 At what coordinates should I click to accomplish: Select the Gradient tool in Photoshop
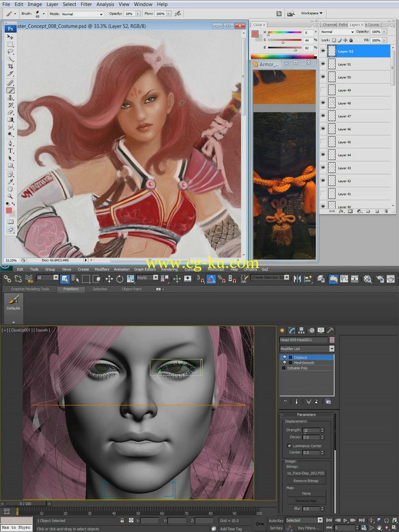point(10,120)
